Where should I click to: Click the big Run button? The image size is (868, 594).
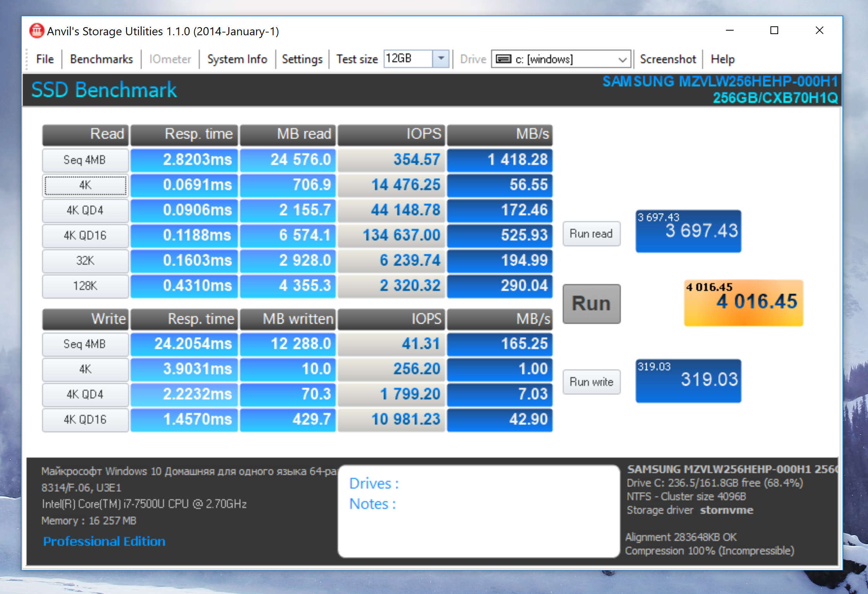click(x=591, y=304)
